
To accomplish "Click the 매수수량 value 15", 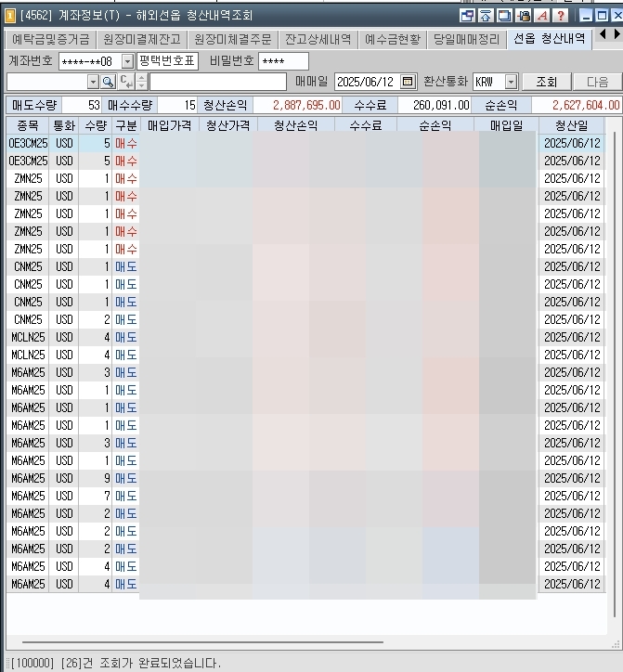I will click(177, 105).
